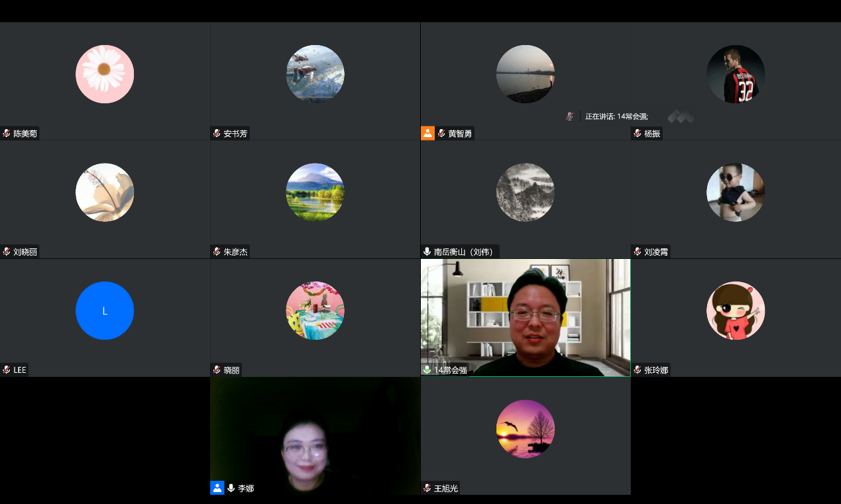
Task: Click the muted mic icon beside 刘凌霄
Action: 638,252
